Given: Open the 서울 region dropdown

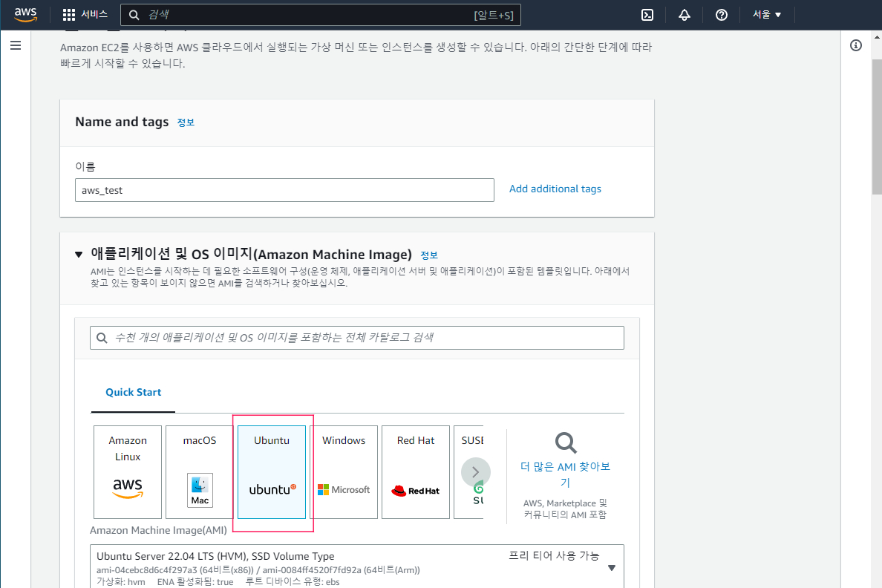Looking at the screenshot, I should coord(767,15).
